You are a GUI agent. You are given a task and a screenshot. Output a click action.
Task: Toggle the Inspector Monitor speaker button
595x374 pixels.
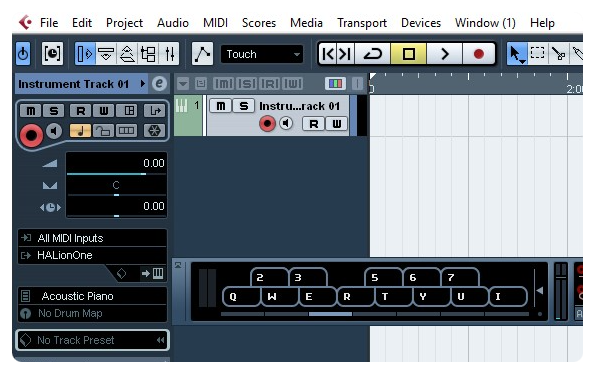54,131
